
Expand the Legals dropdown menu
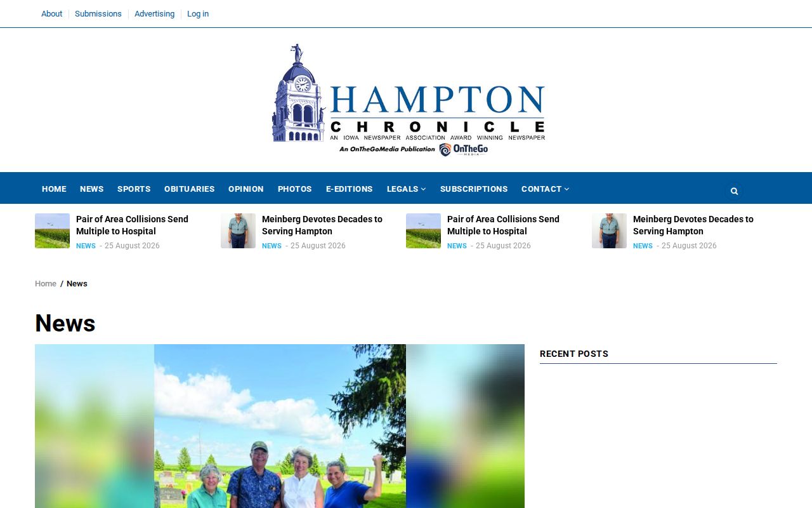406,189
